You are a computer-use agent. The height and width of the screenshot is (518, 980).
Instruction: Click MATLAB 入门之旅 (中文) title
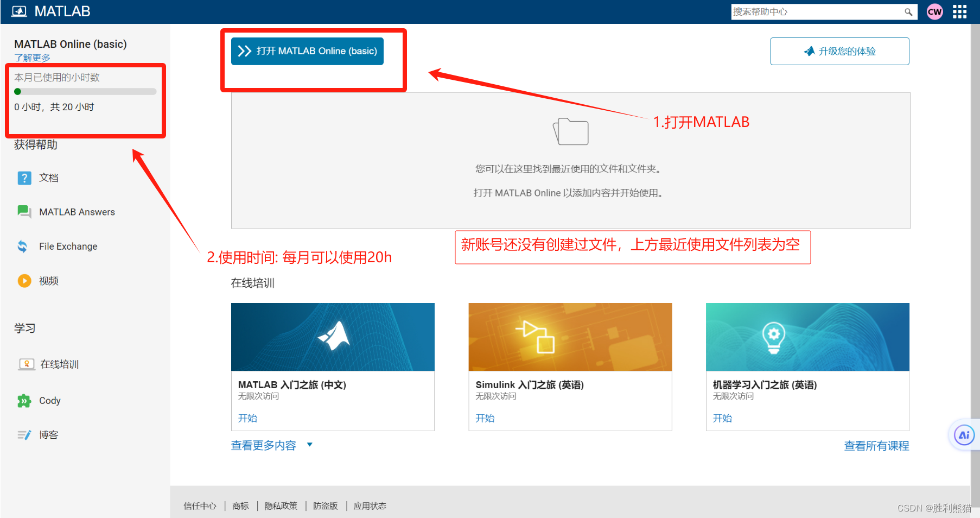click(x=292, y=385)
